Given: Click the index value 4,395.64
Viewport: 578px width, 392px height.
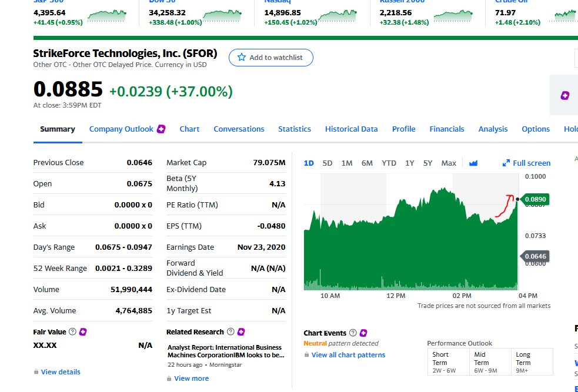Looking at the screenshot, I should click(49, 12).
